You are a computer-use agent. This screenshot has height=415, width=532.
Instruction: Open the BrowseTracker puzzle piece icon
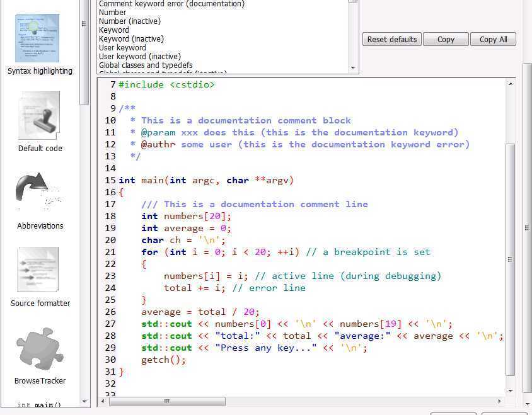click(40, 348)
